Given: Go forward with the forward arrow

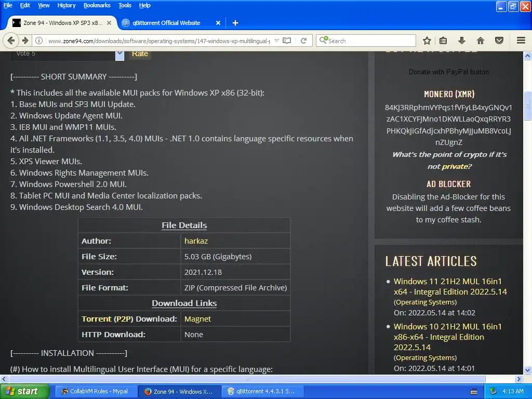Looking at the screenshot, I should [x=25, y=41].
